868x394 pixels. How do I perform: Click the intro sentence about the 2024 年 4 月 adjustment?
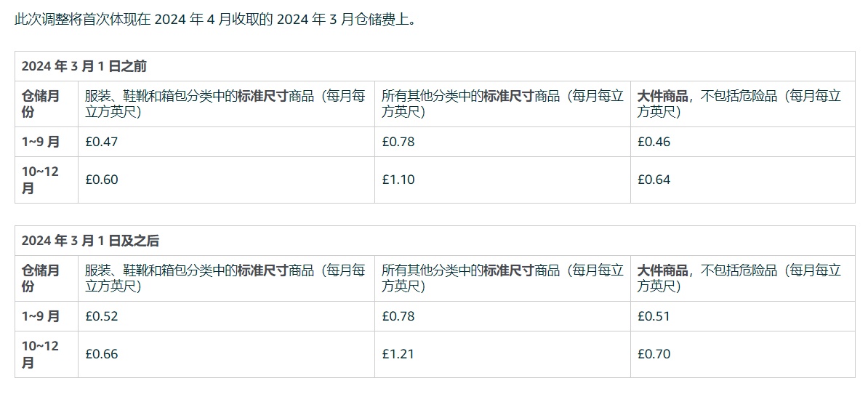(x=216, y=20)
